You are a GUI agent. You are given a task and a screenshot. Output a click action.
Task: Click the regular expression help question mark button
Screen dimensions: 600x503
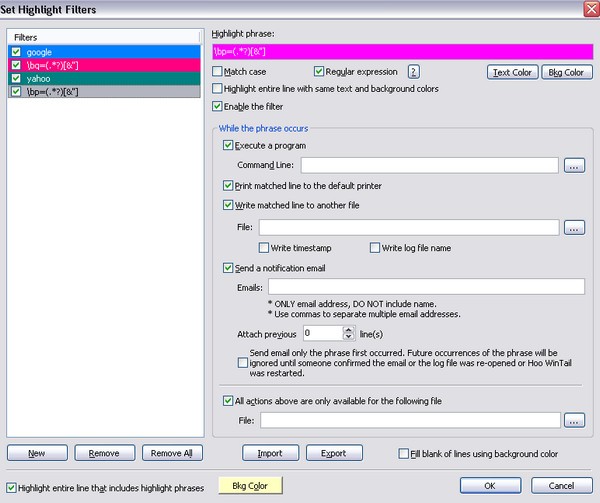(413, 72)
